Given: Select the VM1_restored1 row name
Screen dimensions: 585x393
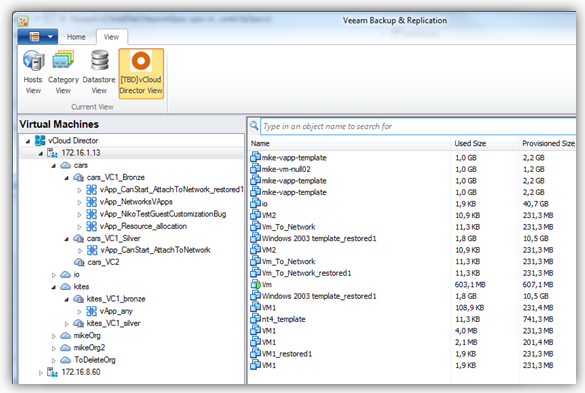Looking at the screenshot, I should click(x=287, y=354).
